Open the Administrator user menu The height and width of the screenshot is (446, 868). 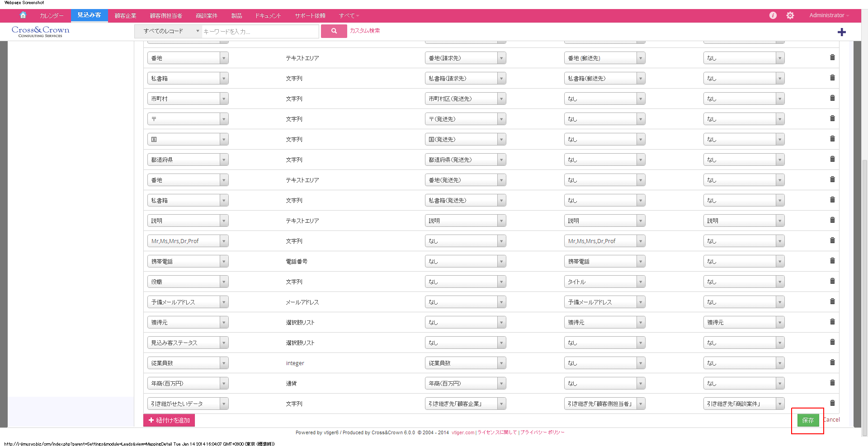coord(829,15)
